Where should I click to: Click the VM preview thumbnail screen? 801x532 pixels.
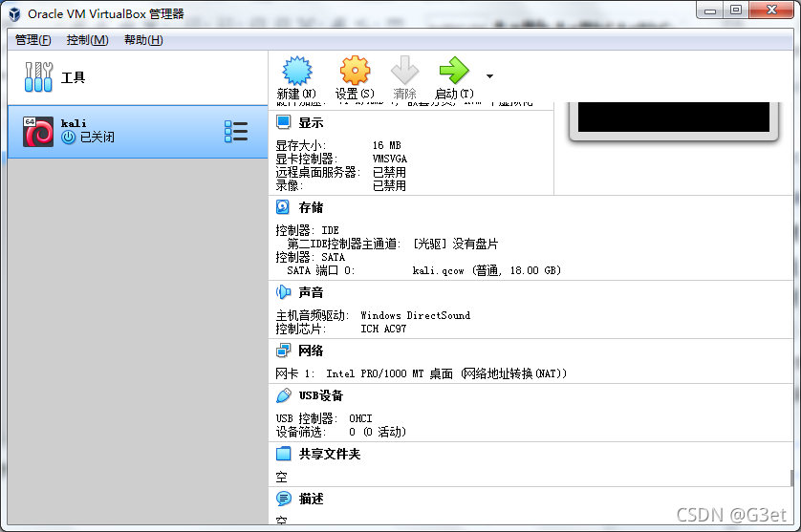(x=674, y=117)
